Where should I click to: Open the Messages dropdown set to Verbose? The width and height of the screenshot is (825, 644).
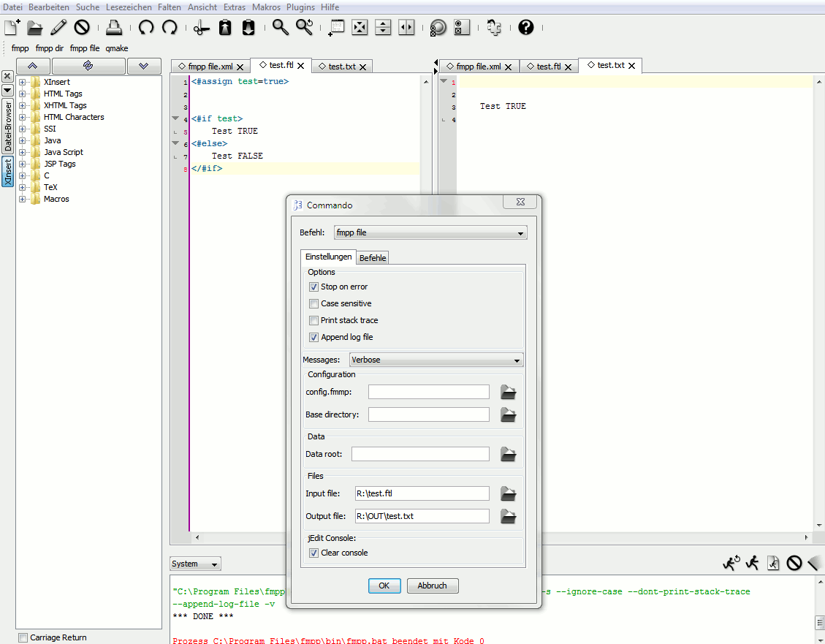click(x=436, y=360)
